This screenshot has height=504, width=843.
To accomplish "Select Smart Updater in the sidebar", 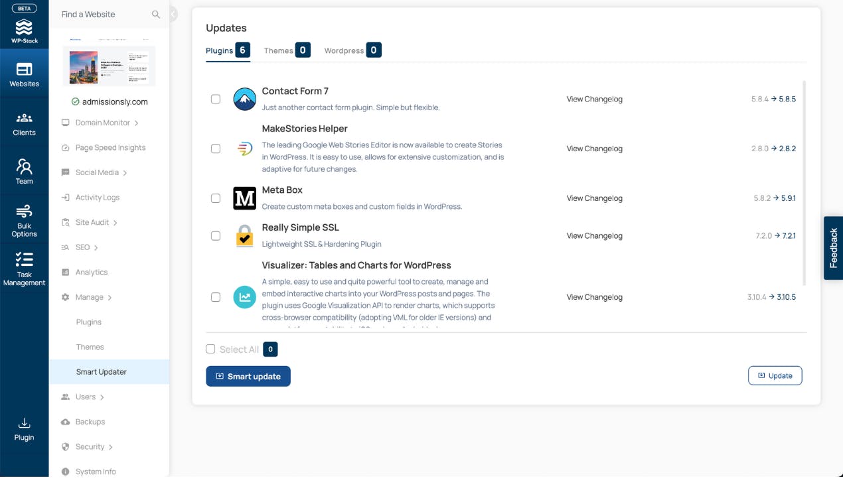I will 109,372.
